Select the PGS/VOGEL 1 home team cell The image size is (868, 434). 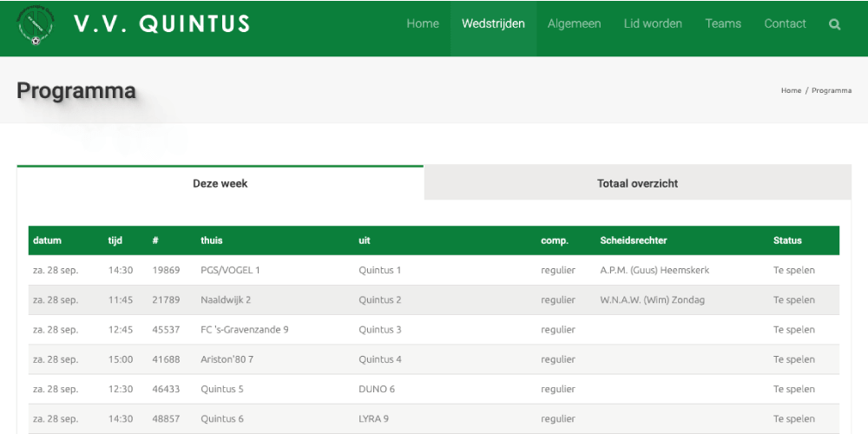tap(230, 270)
